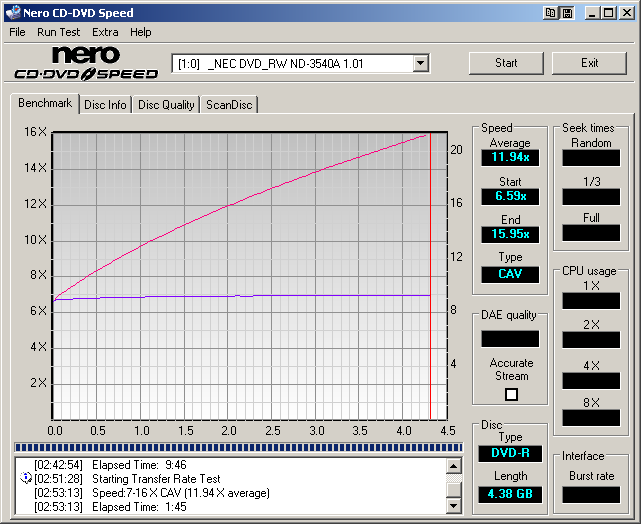641x524 pixels.
Task: Click the Nero CD-DVD Speed logo
Action: click(86, 63)
